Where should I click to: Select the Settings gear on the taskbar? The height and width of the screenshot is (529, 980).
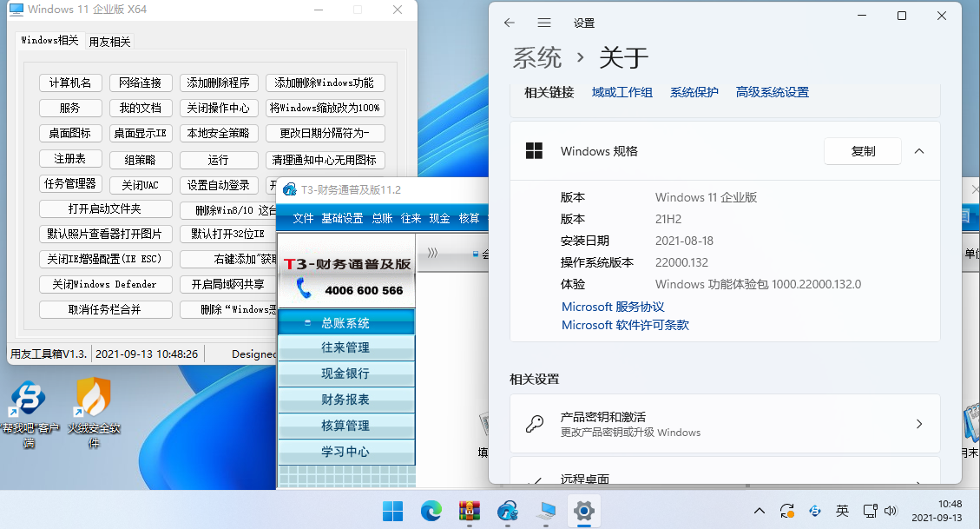click(584, 511)
